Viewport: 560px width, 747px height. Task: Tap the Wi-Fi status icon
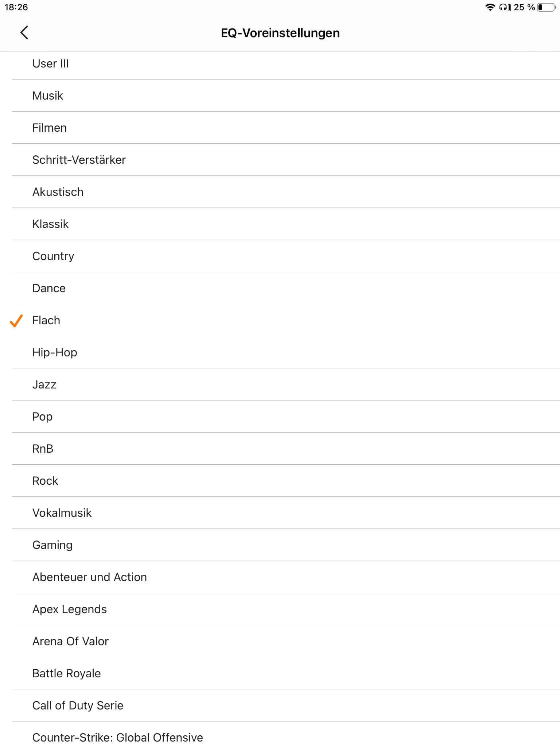(x=490, y=7)
